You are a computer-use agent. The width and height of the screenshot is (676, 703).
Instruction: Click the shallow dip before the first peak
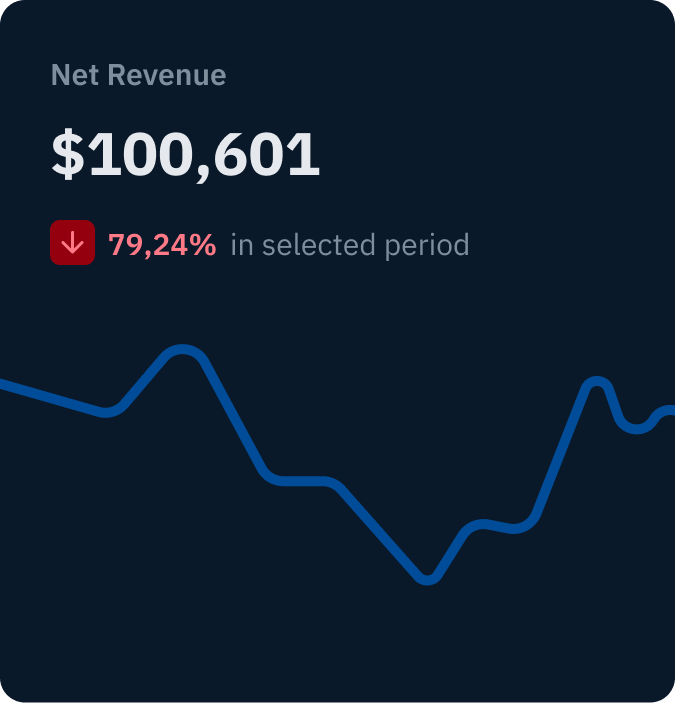[107, 411]
